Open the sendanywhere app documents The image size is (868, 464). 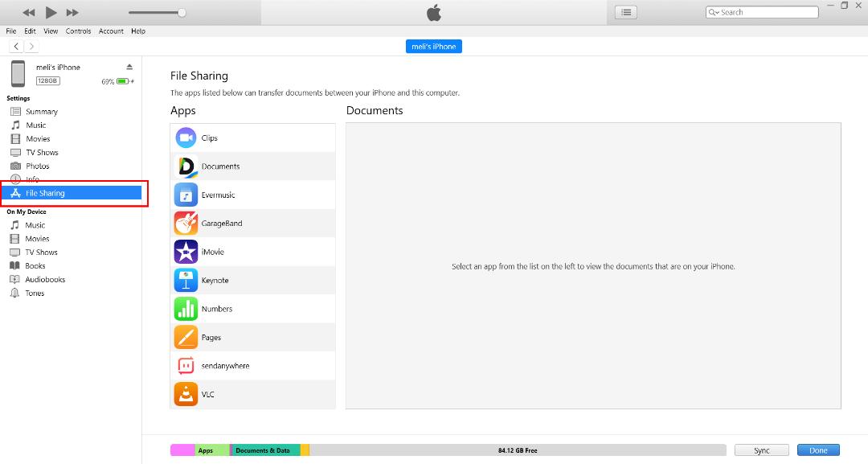[x=253, y=365]
